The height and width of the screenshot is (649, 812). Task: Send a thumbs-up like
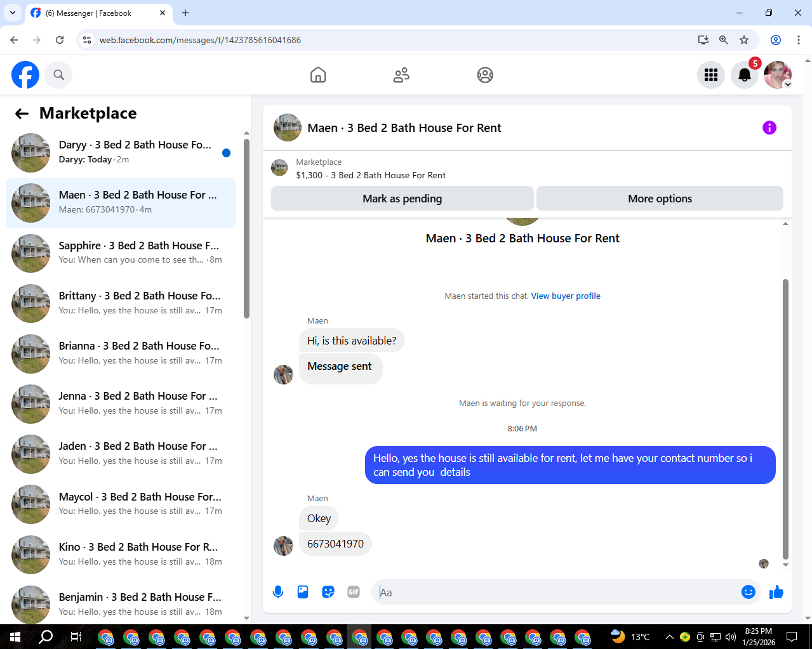tap(776, 592)
